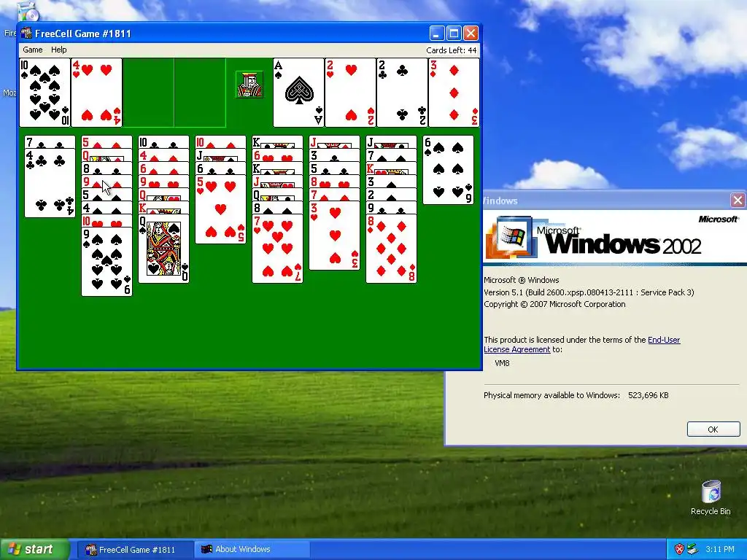Click the Cards Left: 44 counter
747x560 pixels.
click(451, 50)
